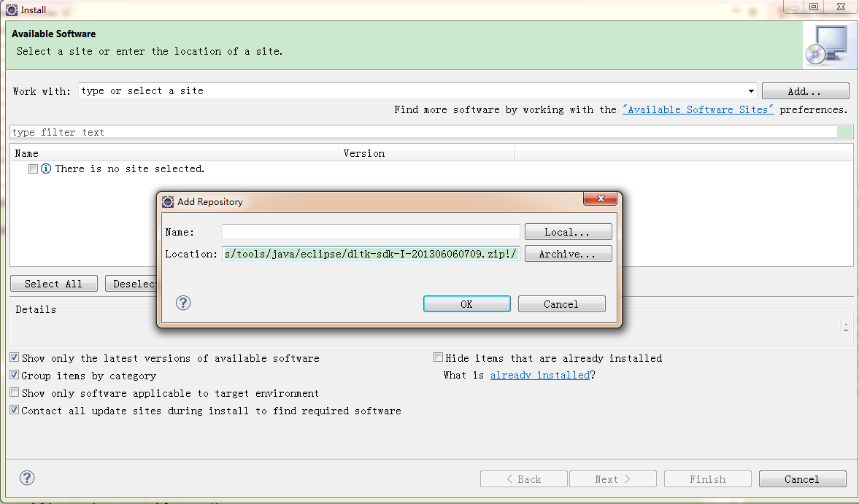Maximize the Install window
The width and height of the screenshot is (859, 504).
pos(814,7)
